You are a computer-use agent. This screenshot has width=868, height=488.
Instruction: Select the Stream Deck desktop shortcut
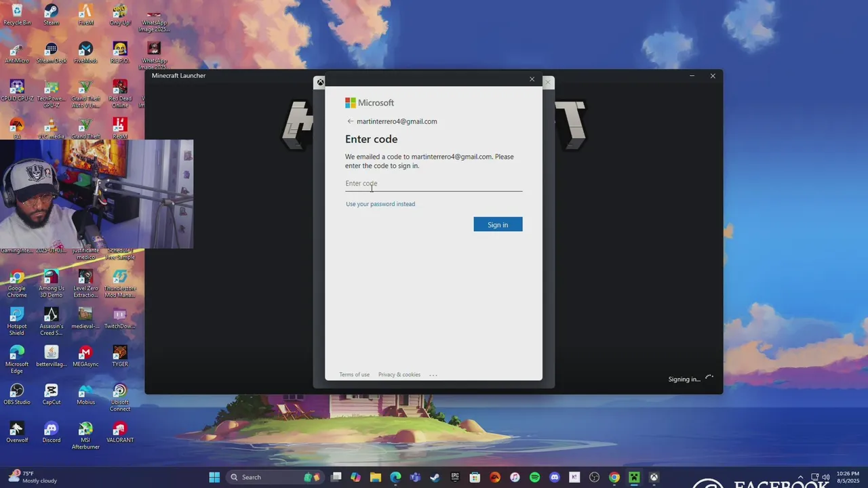pyautogui.click(x=52, y=53)
